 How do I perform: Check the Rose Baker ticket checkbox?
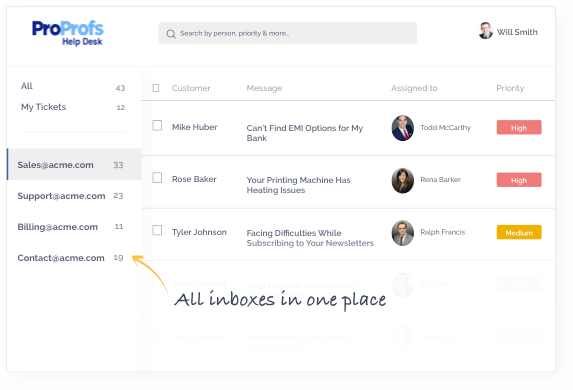point(157,178)
